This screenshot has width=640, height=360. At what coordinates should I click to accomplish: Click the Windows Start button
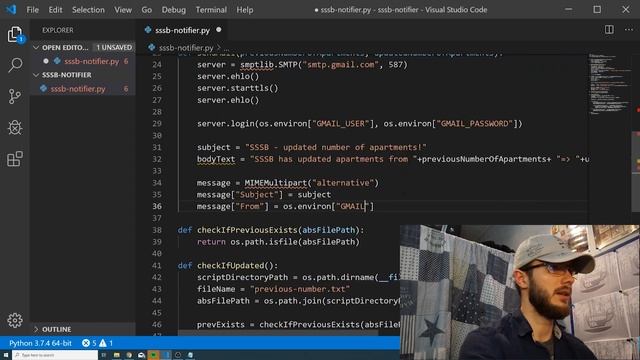(x=6, y=355)
